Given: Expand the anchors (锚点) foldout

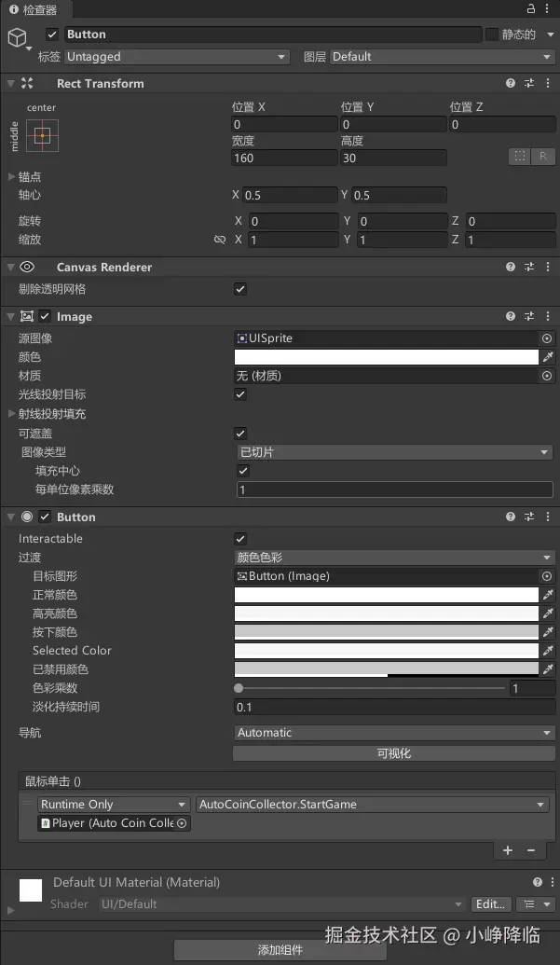Looking at the screenshot, I should tap(11, 177).
